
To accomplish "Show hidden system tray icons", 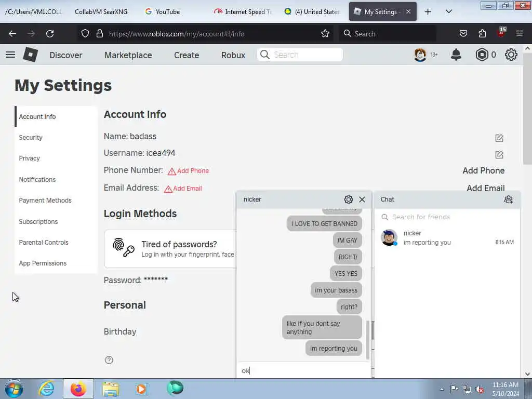I will click(442, 390).
